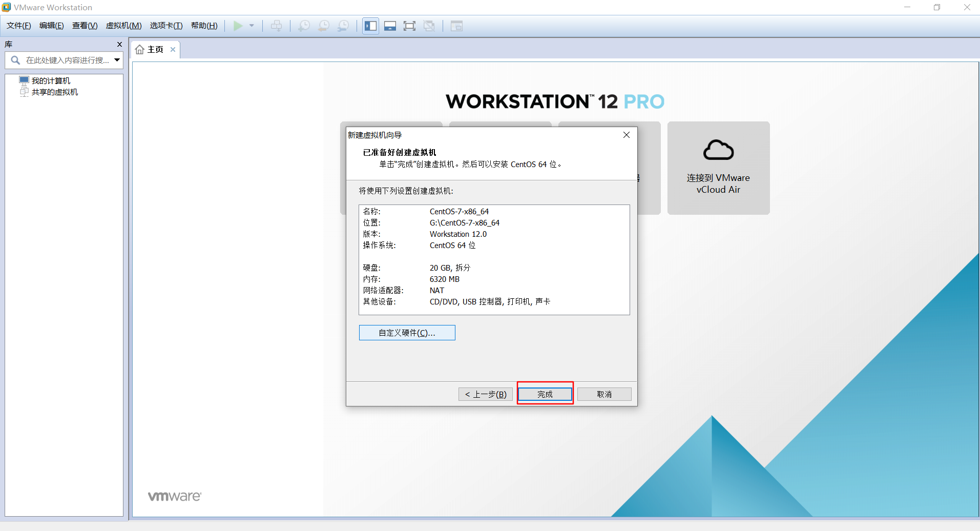Viewport: 980px width, 531px height.
Task: Close the 新建虚拟机向导 dialog
Action: pyautogui.click(x=626, y=135)
